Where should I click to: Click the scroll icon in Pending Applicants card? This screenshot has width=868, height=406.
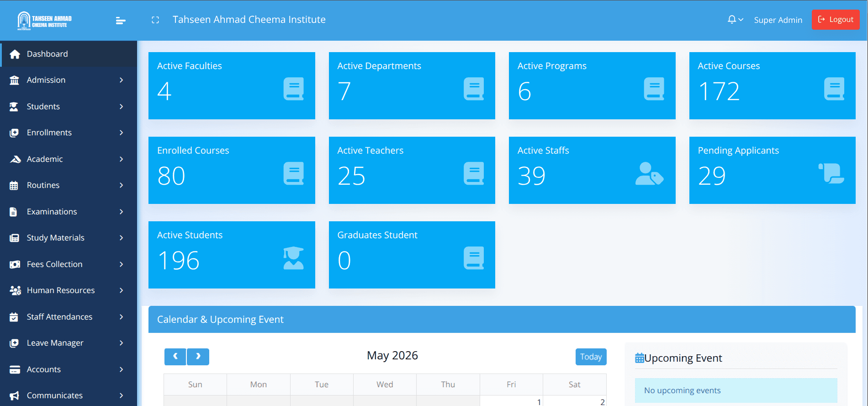click(831, 173)
